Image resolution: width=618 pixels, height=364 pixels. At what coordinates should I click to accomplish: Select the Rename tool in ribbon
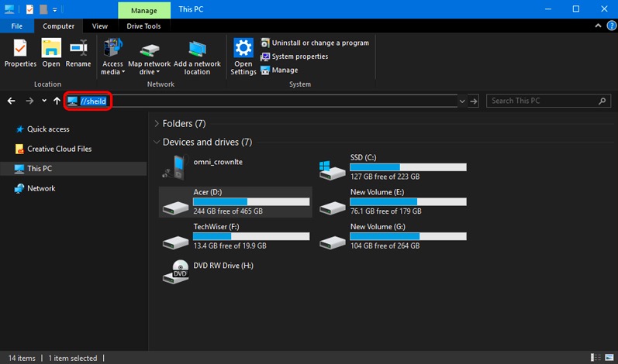pos(78,53)
